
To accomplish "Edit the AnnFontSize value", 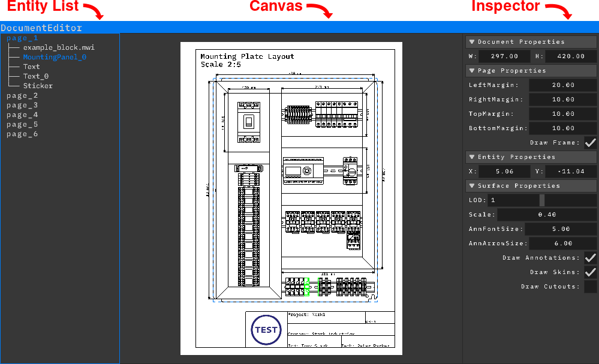I will point(561,229).
